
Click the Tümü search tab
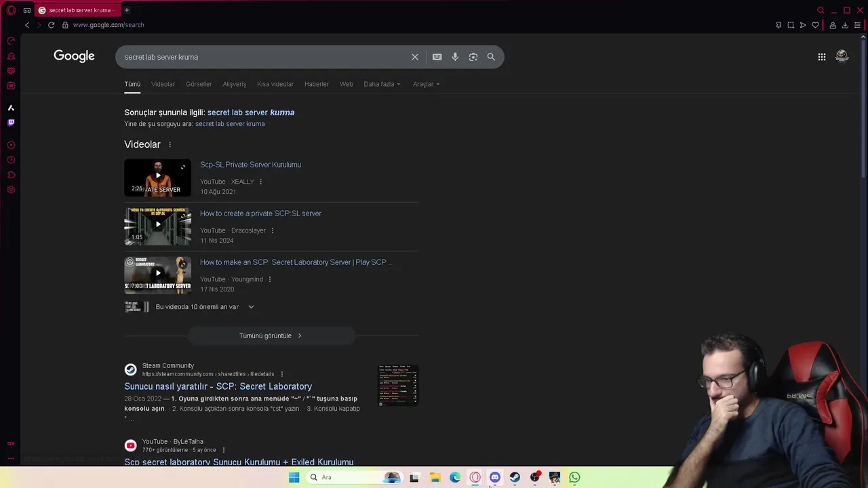132,84
